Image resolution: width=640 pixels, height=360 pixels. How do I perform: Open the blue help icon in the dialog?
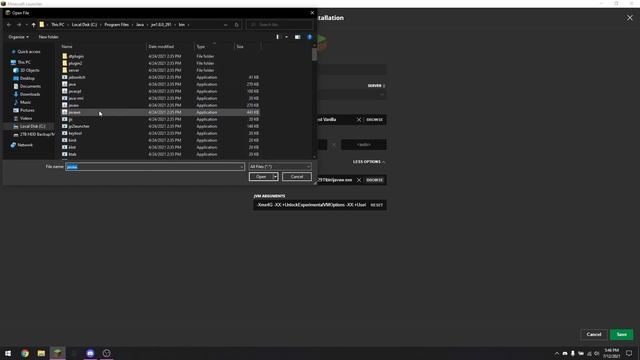point(309,37)
